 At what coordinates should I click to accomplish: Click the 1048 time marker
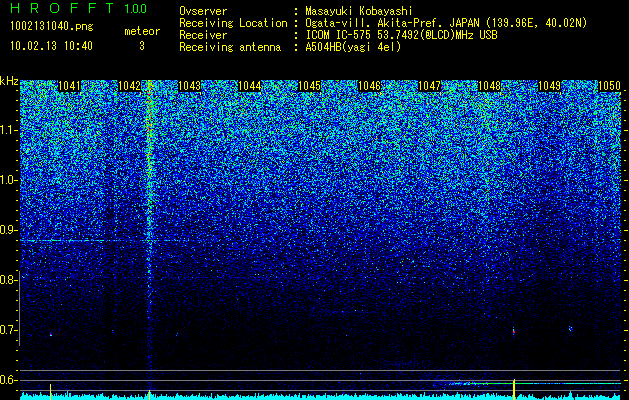click(x=490, y=86)
